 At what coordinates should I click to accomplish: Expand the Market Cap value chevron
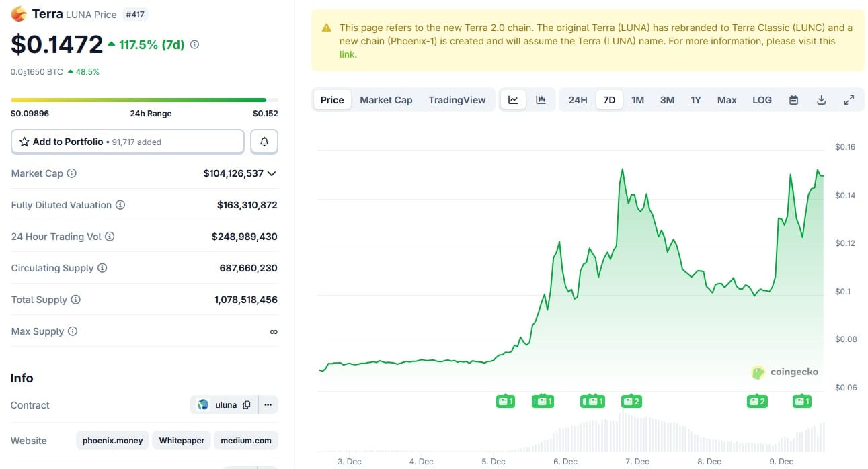(x=272, y=173)
